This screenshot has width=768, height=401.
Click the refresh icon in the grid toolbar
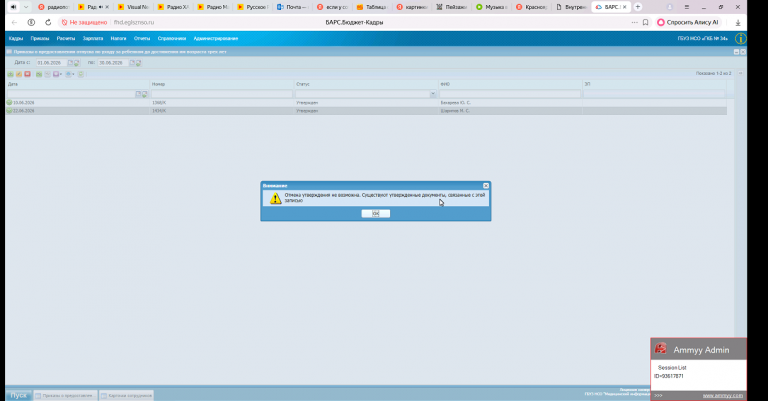click(81, 74)
